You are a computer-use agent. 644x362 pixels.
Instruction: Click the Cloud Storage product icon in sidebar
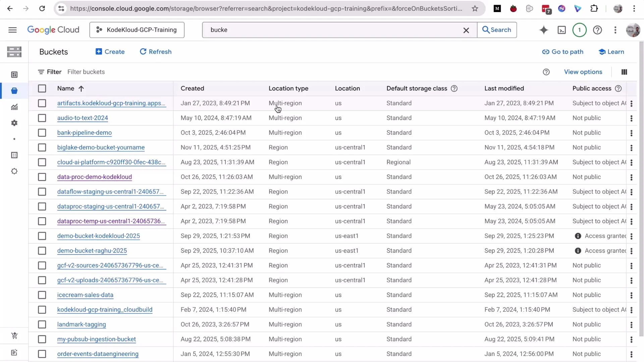(x=14, y=52)
